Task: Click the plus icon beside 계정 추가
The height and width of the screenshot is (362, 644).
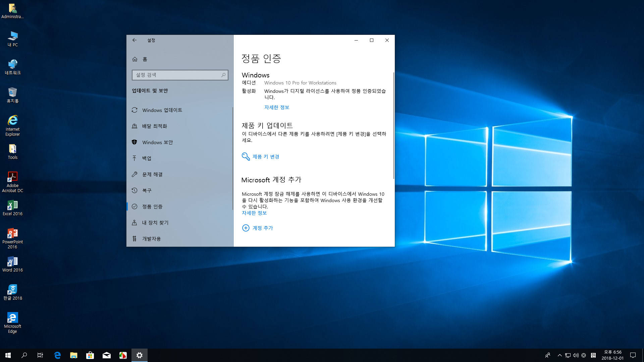Action: coord(246,228)
